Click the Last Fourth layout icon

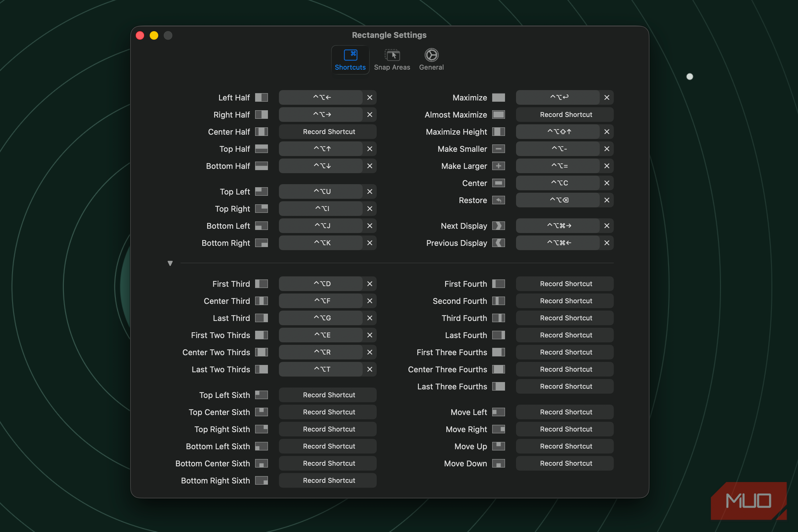point(498,335)
